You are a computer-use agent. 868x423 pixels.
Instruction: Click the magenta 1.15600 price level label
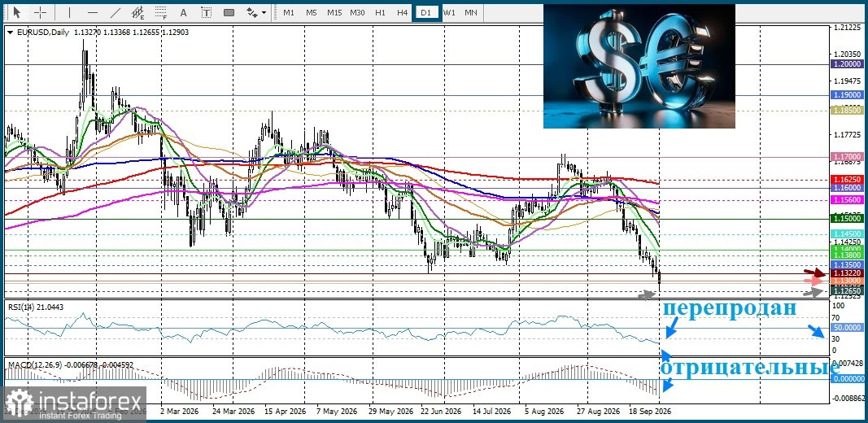[x=848, y=200]
